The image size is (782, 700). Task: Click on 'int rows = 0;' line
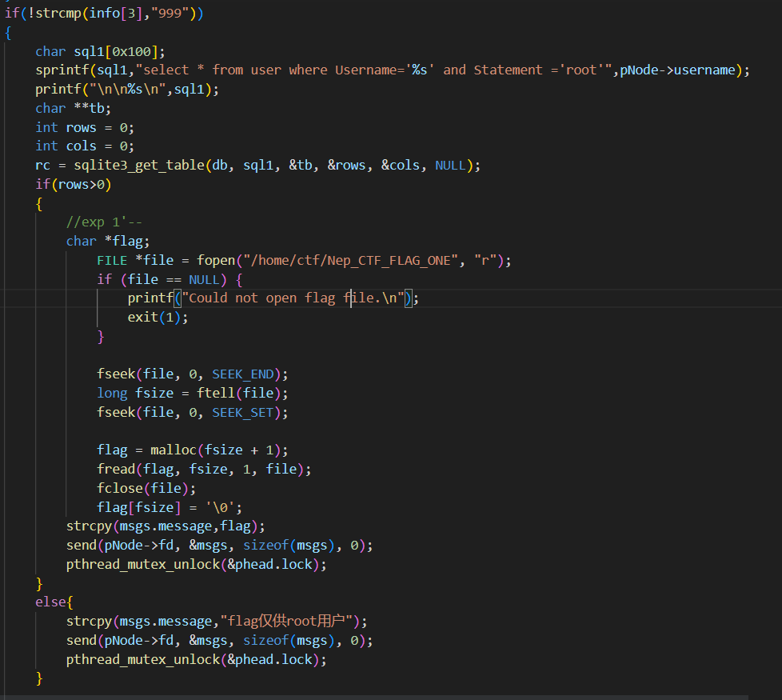coord(85,127)
